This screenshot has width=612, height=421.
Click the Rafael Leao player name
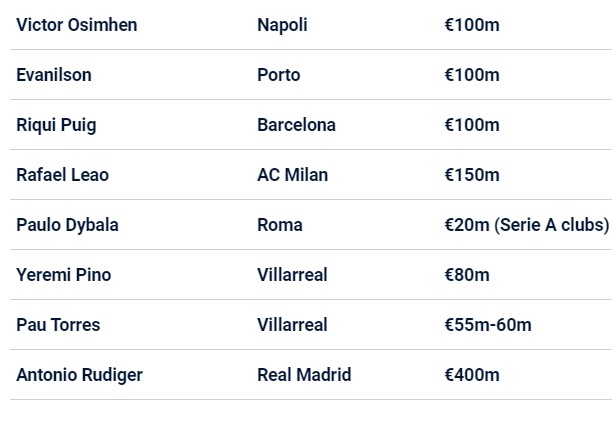point(62,175)
